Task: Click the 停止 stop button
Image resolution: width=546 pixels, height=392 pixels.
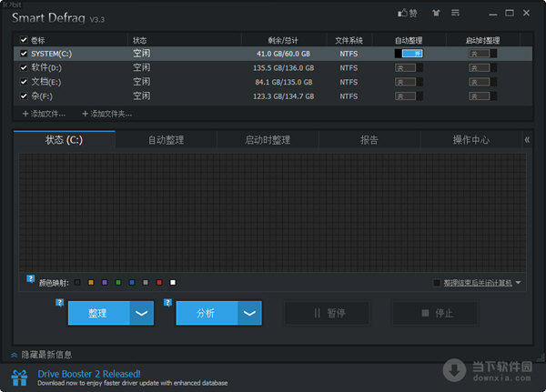Action: (x=435, y=313)
